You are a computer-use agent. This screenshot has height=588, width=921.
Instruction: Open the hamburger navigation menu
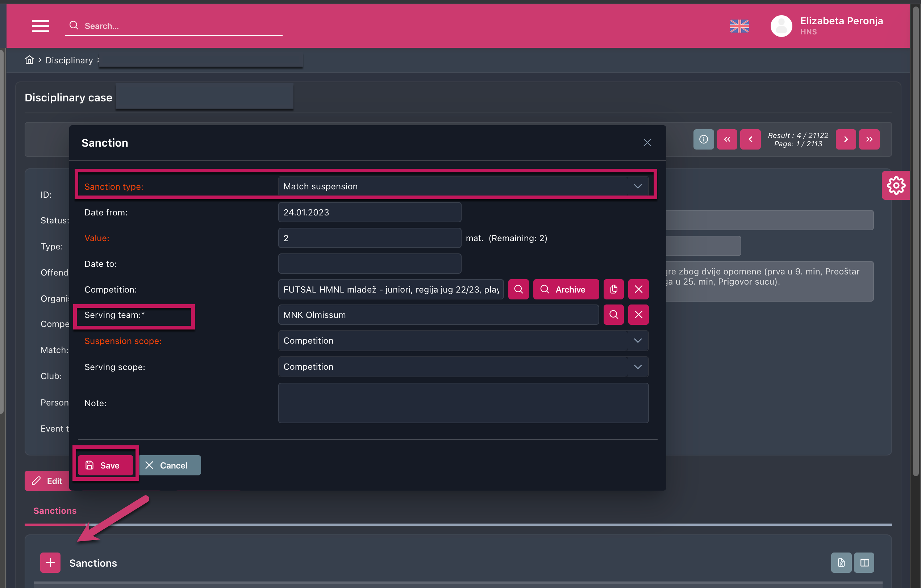(40, 26)
